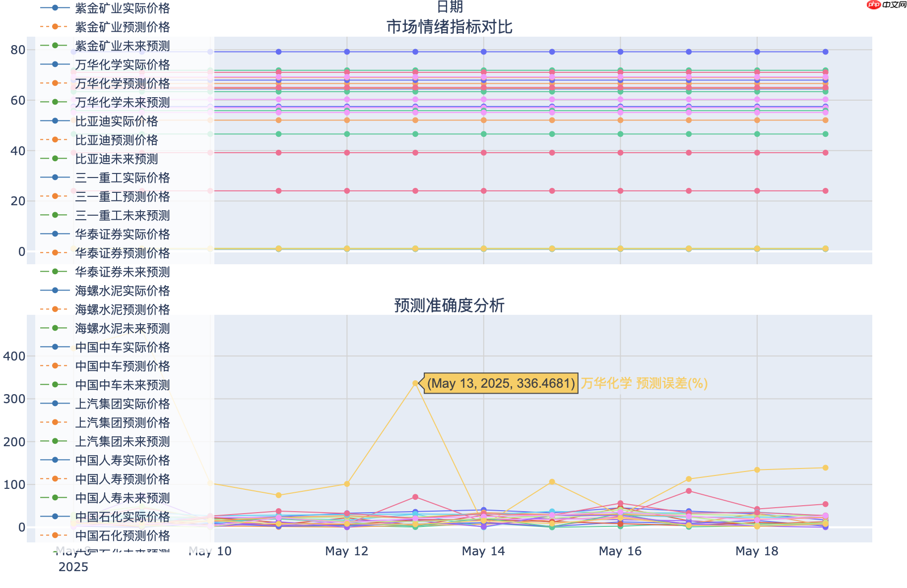
Task: Toggle 万华化学预测价格 legend entry
Action: [105, 83]
